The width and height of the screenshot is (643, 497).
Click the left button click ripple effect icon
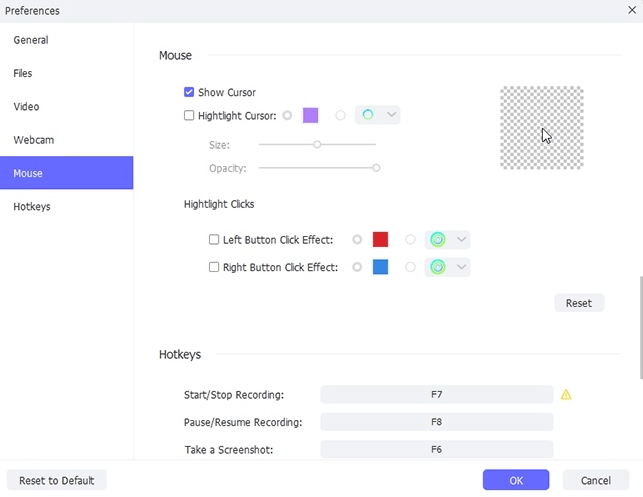point(438,239)
